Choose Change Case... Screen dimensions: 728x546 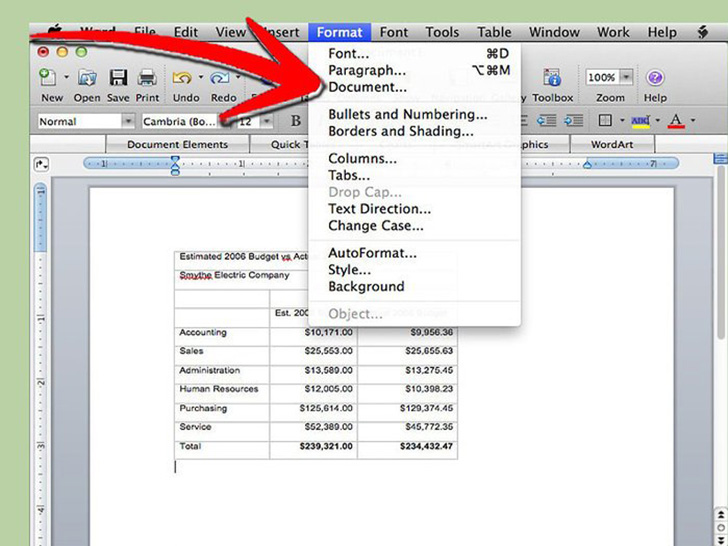(x=415, y=226)
